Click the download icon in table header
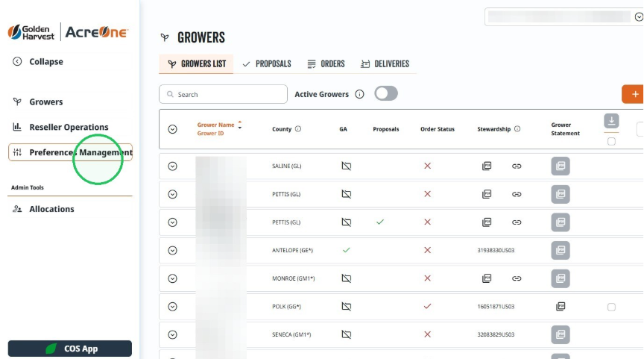Image resolution: width=644 pixels, height=359 pixels. coord(611,121)
